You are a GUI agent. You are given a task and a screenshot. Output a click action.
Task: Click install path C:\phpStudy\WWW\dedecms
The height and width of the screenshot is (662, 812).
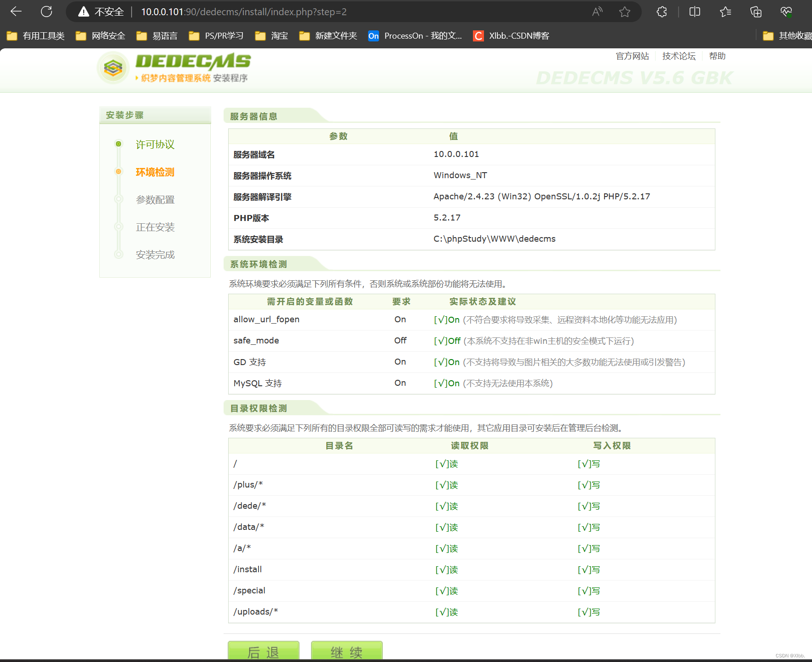(495, 239)
